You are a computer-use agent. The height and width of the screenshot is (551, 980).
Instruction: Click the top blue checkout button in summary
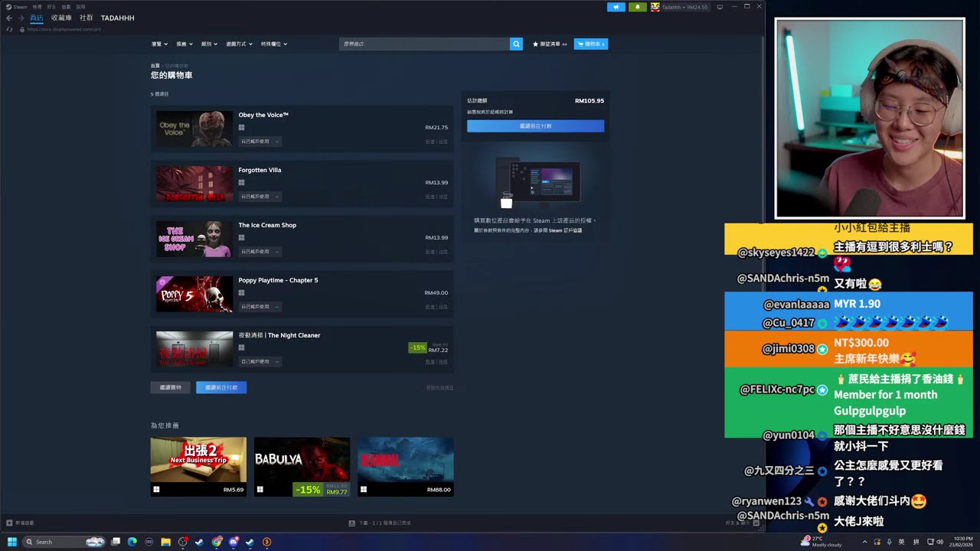coord(535,126)
